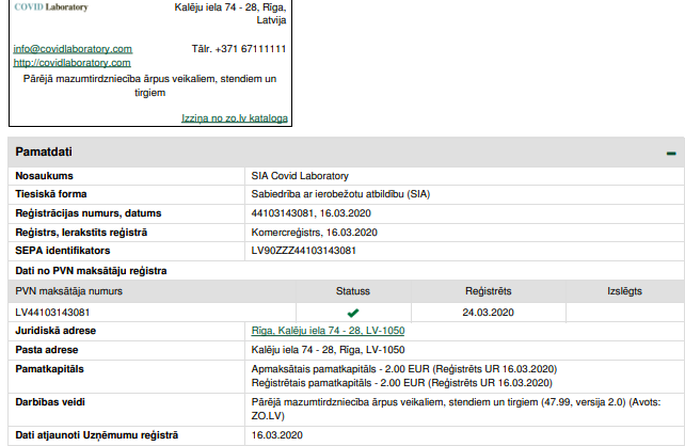685x446 pixels.
Task: Click Reģistrētais pamatkapitāls - 2.00 EUR line
Action: click(402, 383)
